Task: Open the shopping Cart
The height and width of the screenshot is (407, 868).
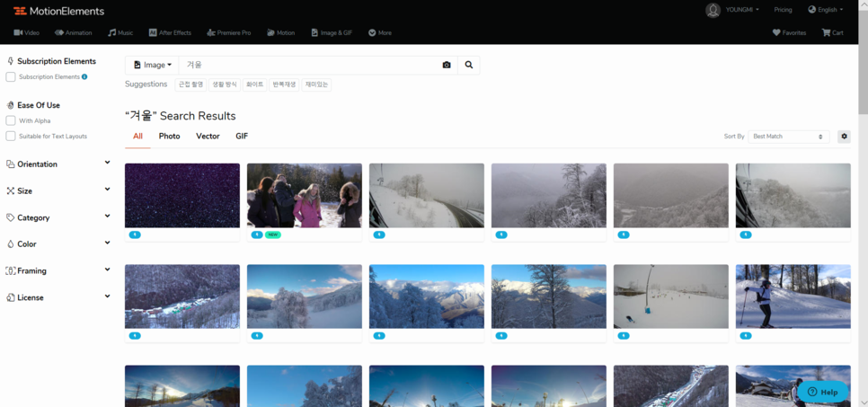Action: point(833,32)
